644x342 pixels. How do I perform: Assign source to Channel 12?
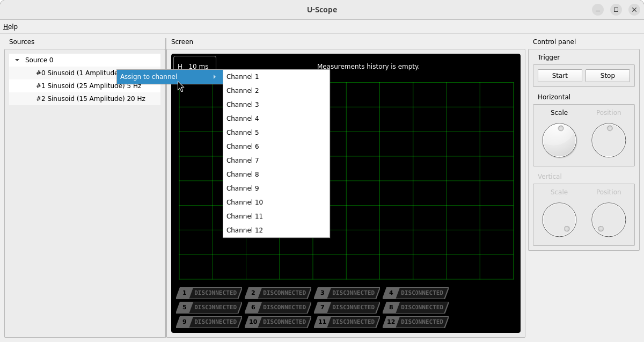coord(276,230)
